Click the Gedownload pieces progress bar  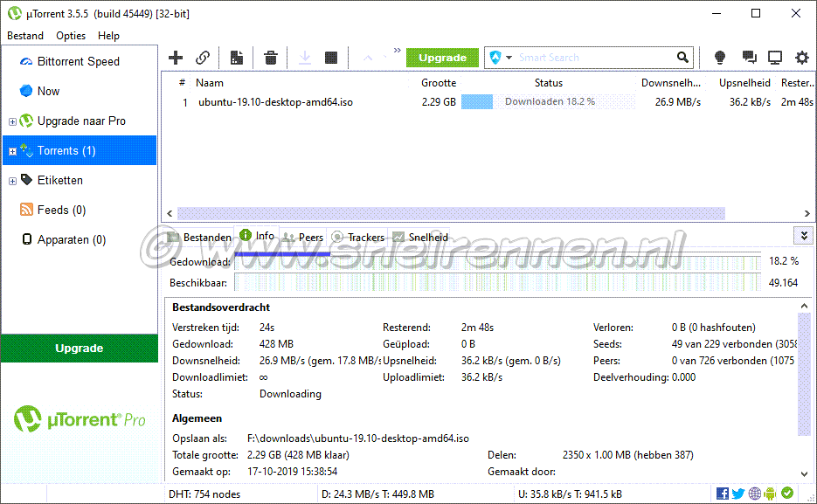[x=497, y=261]
